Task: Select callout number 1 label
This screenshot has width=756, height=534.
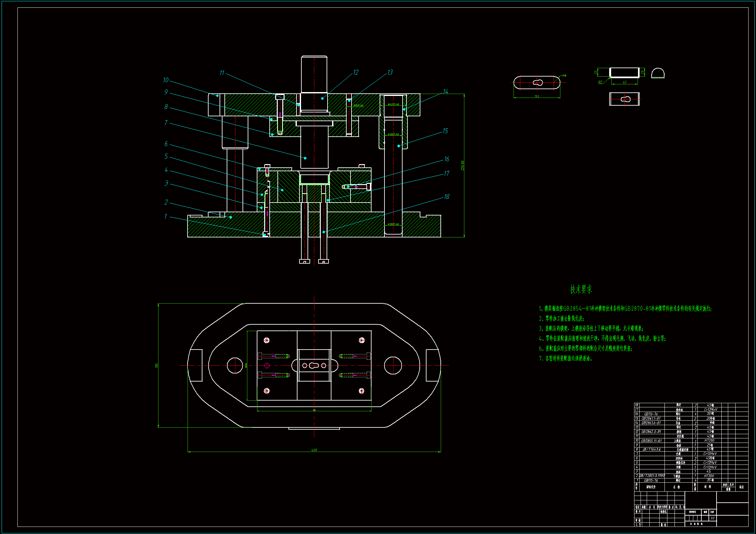Action: coord(165,216)
